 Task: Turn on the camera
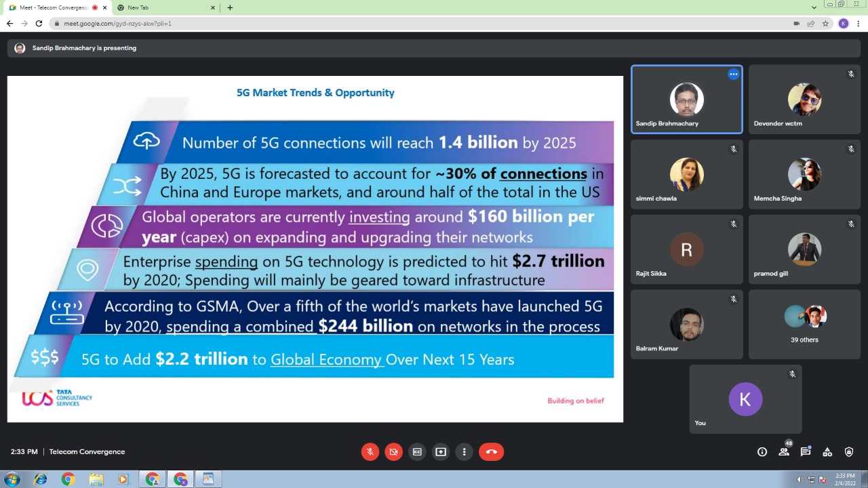(393, 452)
